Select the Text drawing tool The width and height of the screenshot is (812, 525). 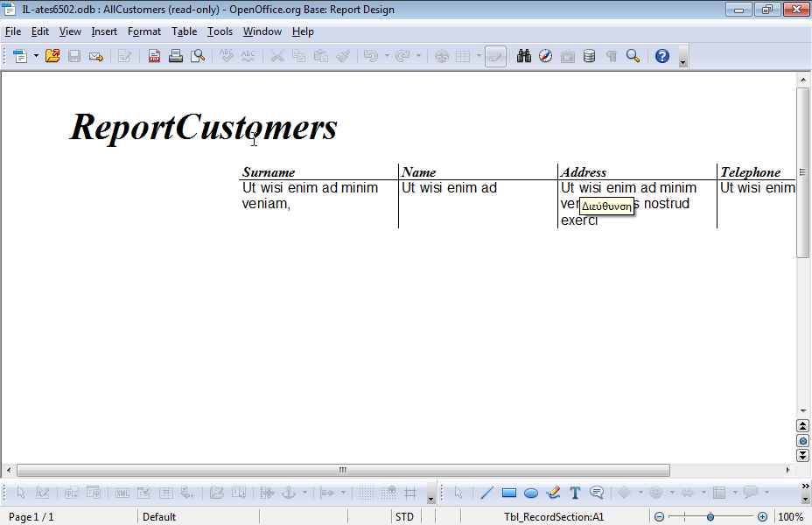[575, 493]
